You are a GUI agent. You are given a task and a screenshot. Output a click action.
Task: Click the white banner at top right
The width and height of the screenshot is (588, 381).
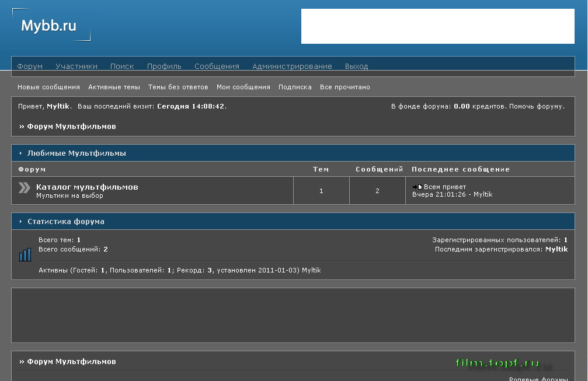437,26
